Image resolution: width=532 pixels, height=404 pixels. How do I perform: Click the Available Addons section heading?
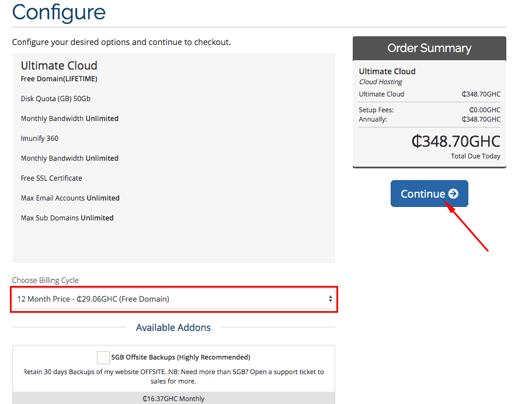pyautogui.click(x=173, y=327)
